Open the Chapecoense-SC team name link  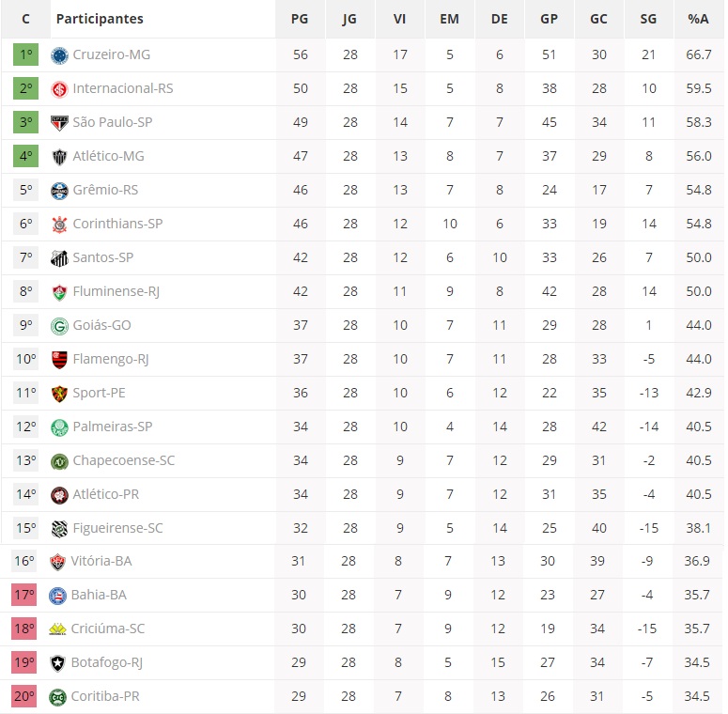123,460
